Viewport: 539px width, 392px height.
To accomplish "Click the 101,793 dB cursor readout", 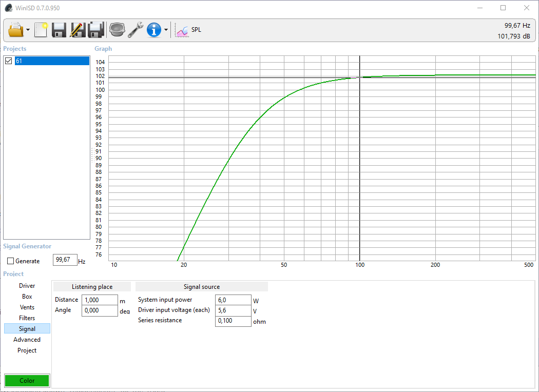I will (x=513, y=36).
